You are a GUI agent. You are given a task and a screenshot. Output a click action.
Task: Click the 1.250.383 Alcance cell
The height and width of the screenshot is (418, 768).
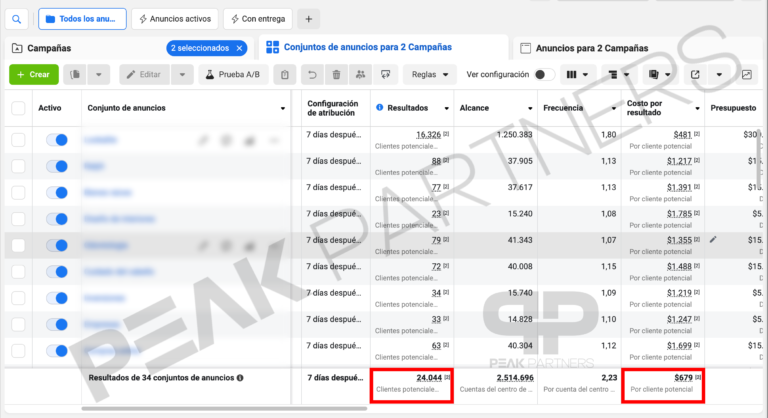[514, 135]
